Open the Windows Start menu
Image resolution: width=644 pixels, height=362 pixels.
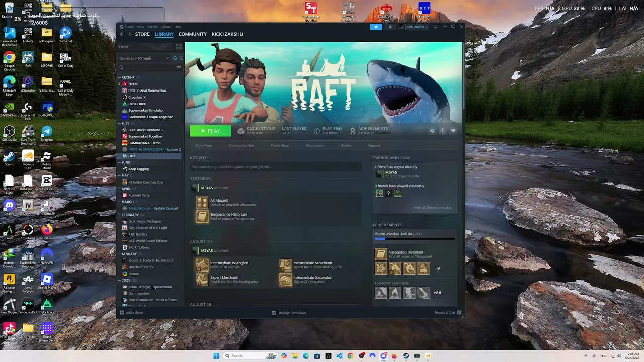(216, 356)
